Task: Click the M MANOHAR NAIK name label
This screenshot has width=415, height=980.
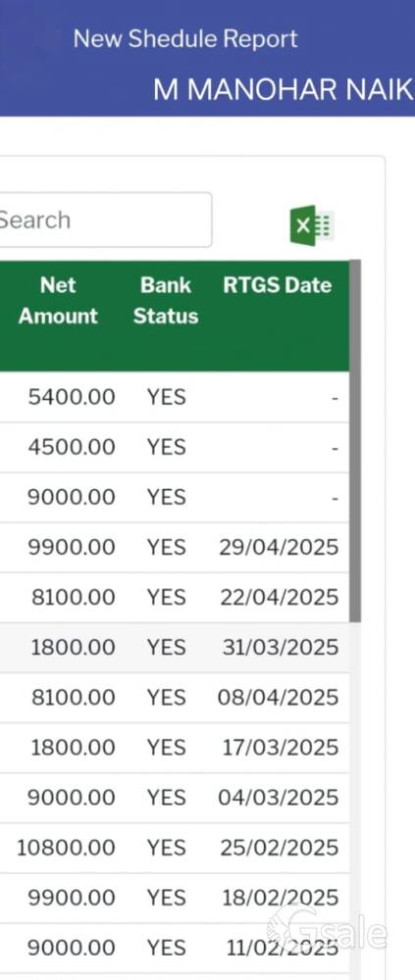Action: pyautogui.click(x=283, y=90)
